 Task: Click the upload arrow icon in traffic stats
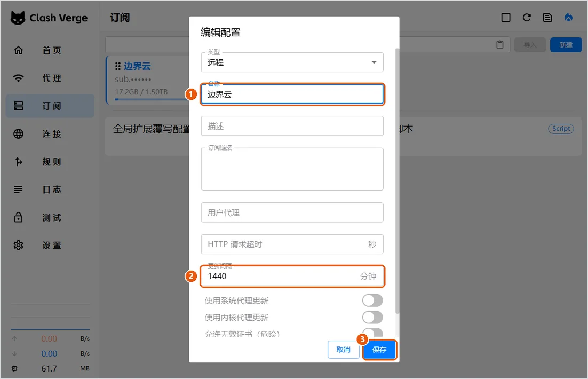click(x=14, y=339)
